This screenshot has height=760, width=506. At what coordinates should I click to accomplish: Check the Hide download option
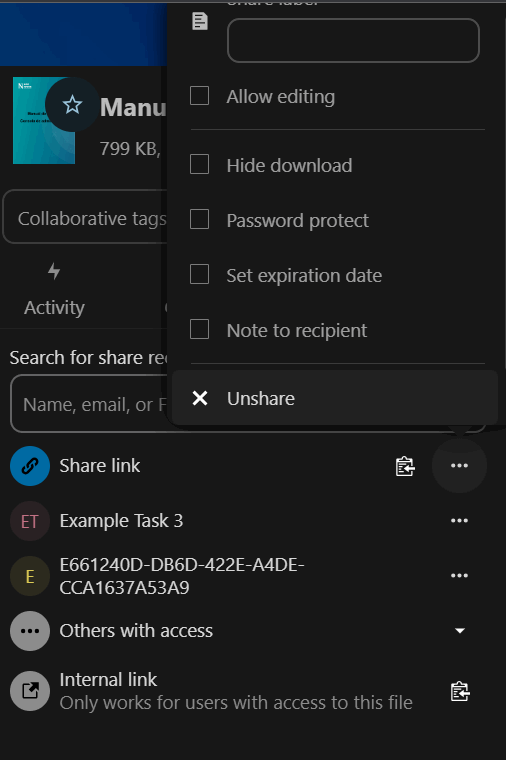pos(200,164)
